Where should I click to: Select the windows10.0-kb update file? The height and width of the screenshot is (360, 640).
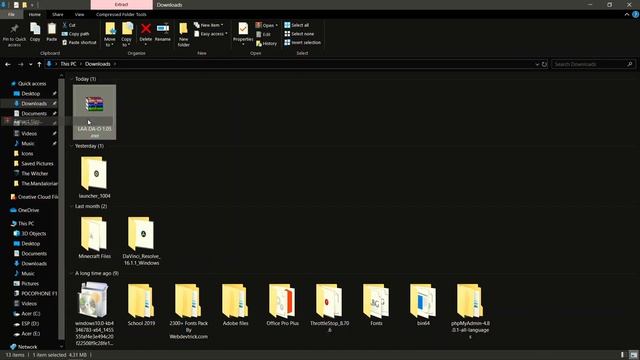pyautogui.click(x=94, y=313)
